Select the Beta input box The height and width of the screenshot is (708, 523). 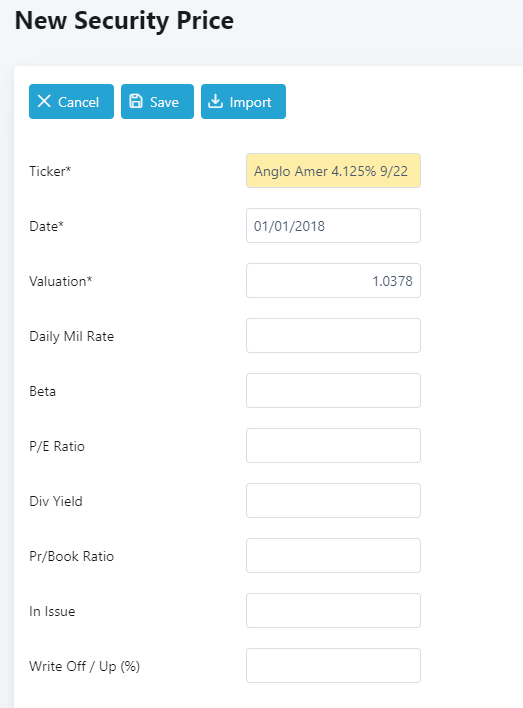pos(333,391)
